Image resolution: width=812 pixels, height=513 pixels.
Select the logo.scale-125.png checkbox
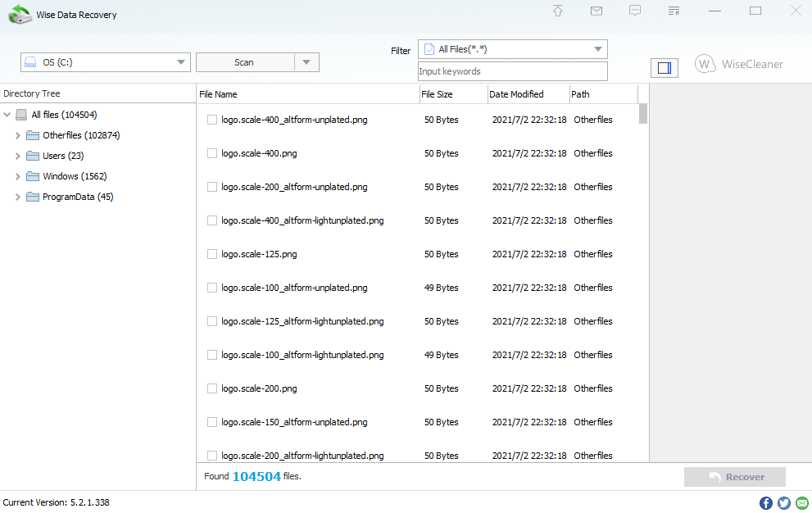click(x=211, y=254)
